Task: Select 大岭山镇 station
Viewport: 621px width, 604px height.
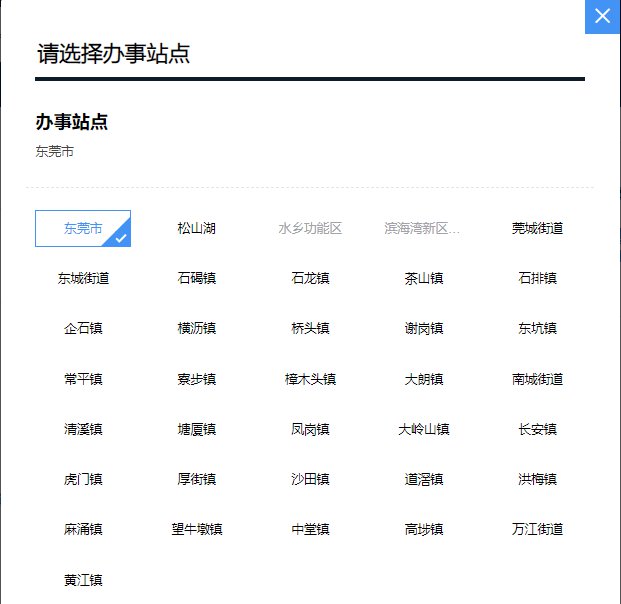Action: [x=424, y=429]
